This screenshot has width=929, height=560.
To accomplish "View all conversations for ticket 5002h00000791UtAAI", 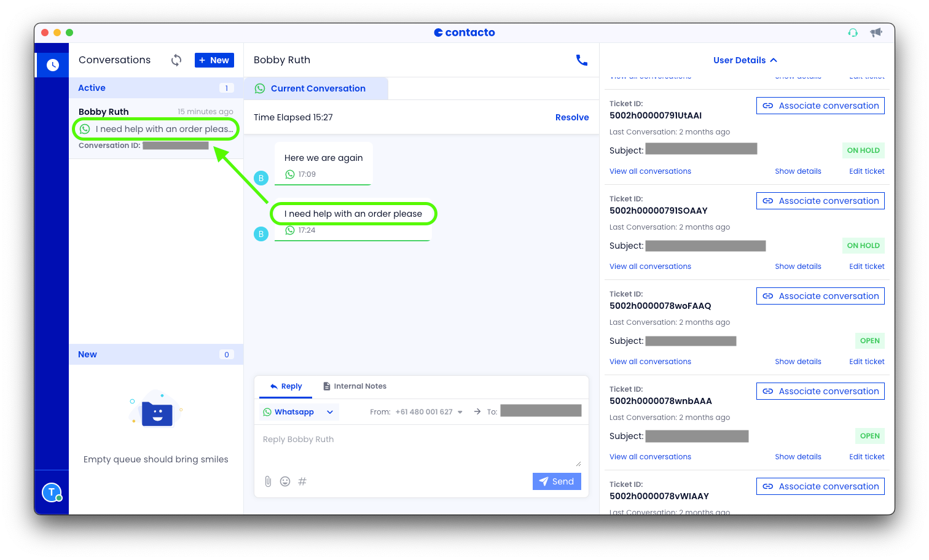I will pos(650,171).
